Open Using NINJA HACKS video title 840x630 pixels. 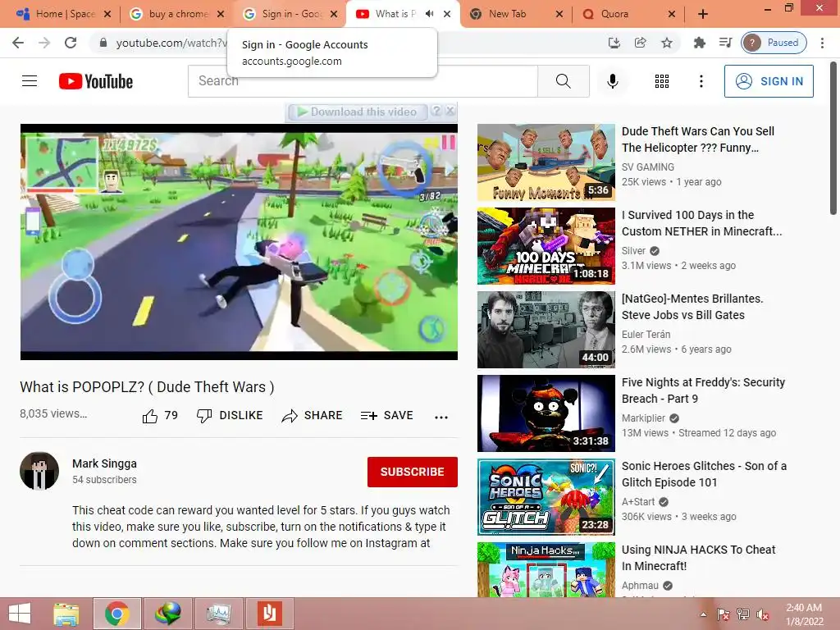point(699,558)
